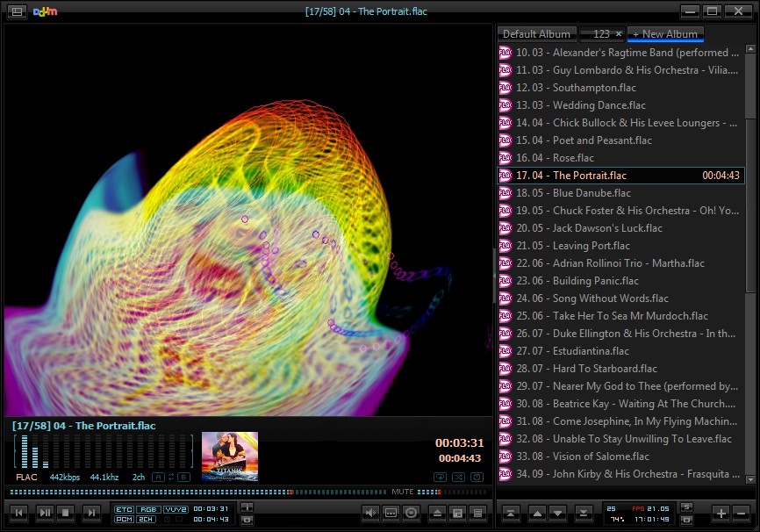Screen dimensions: 760x532
Task: Toggle the YUV2 indicator
Action: (176, 509)
